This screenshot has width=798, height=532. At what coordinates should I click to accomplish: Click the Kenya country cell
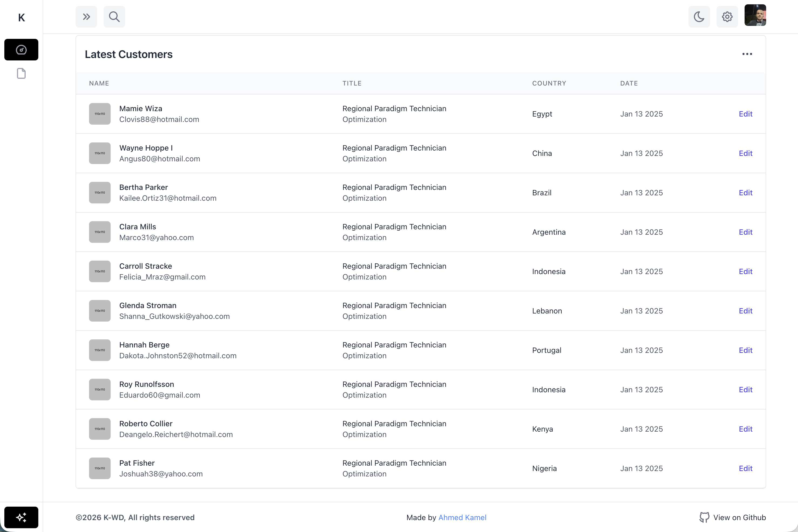(543, 429)
